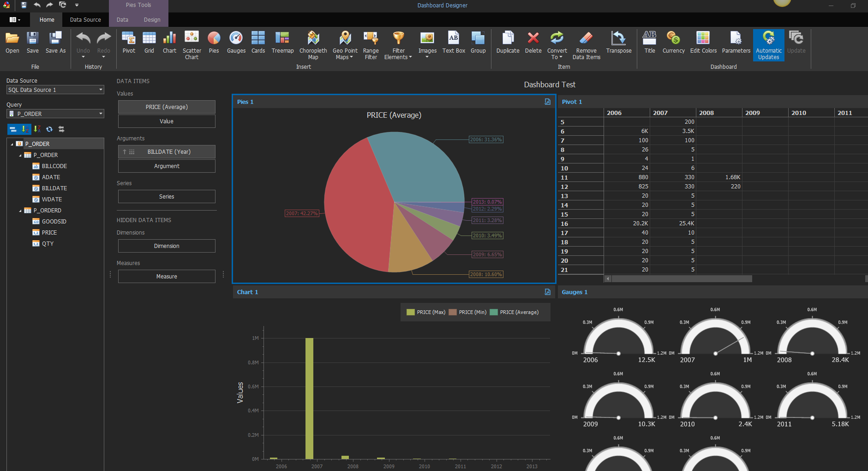Toggle sort fields Z to A
868x471 pixels.
(x=37, y=129)
